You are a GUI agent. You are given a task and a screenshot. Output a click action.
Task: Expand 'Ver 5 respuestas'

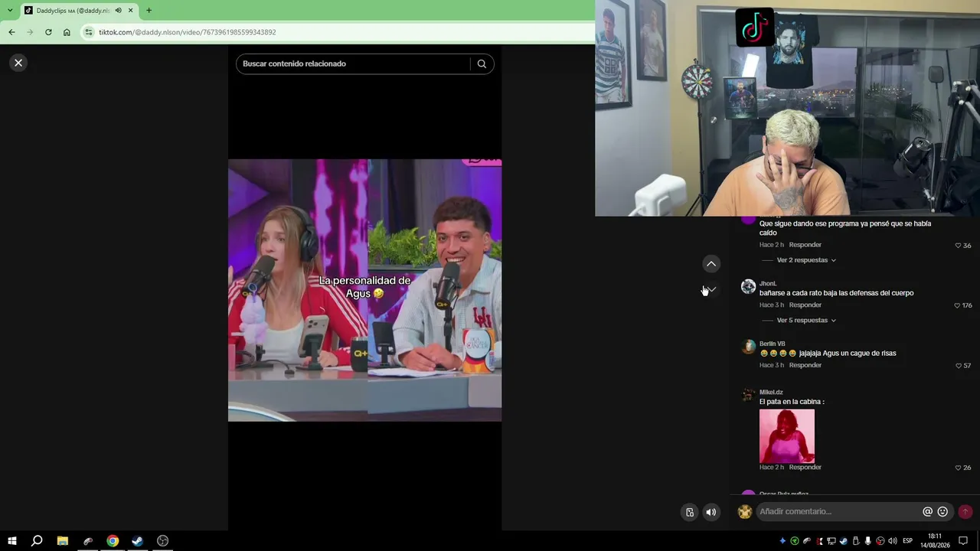(806, 320)
